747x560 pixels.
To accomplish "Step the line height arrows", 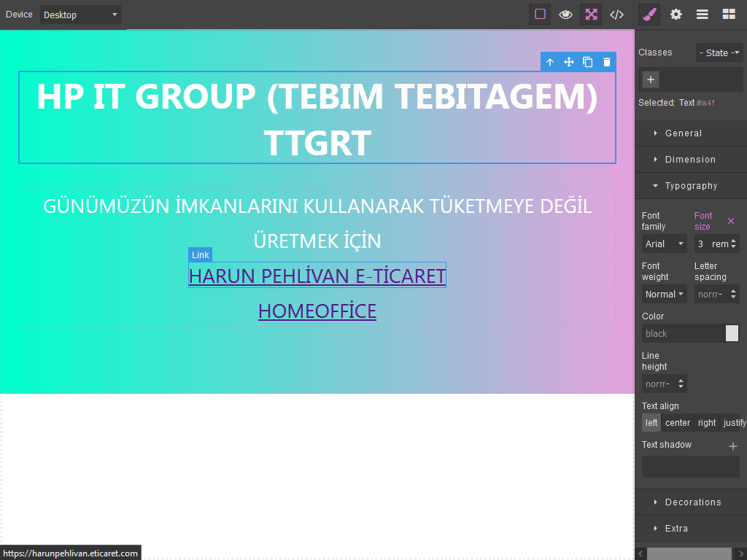I will 681,384.
